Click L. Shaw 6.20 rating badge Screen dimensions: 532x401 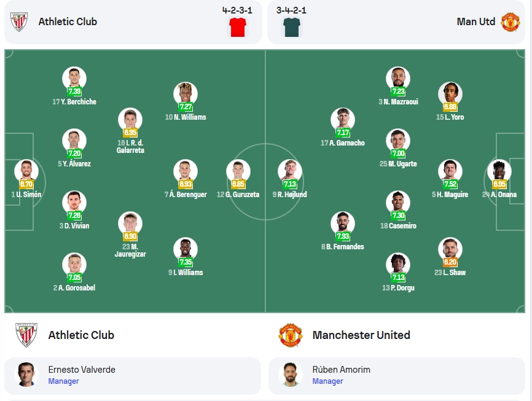450,262
